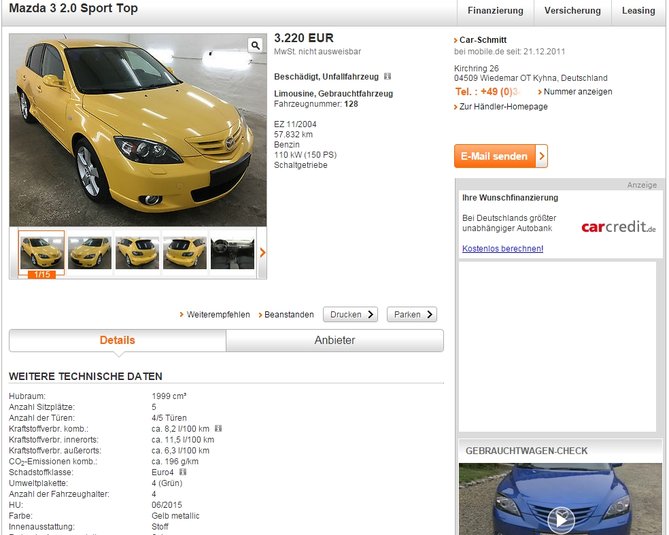The height and width of the screenshot is (535, 669).
Task: Click the E-Mail senden button
Action: click(x=501, y=156)
